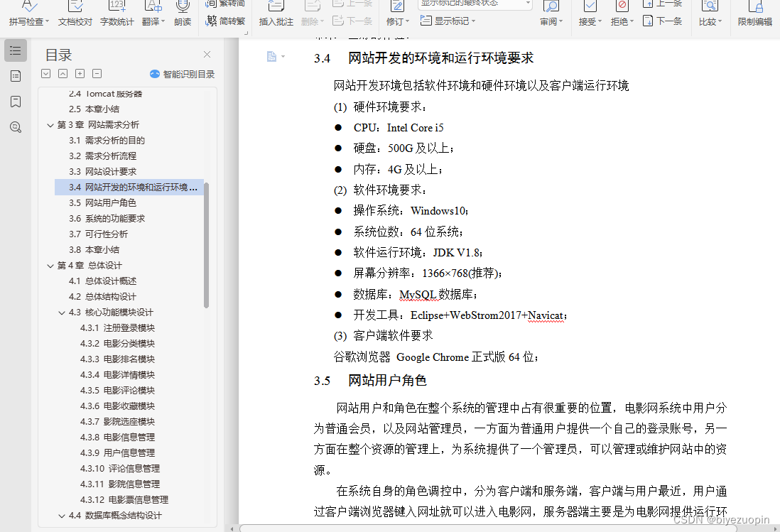Click the misspelled word Navicat in document
The width and height of the screenshot is (780, 532).
[545, 315]
